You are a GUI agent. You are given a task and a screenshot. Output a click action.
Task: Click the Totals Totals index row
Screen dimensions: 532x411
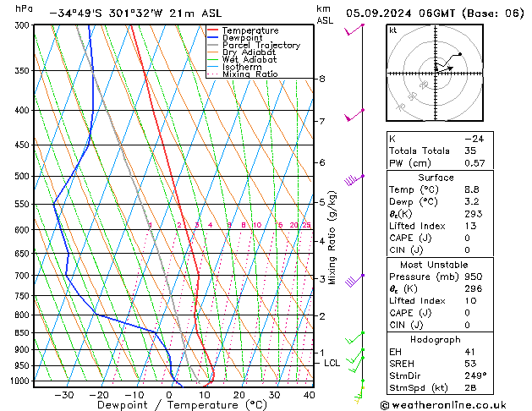click(440, 151)
